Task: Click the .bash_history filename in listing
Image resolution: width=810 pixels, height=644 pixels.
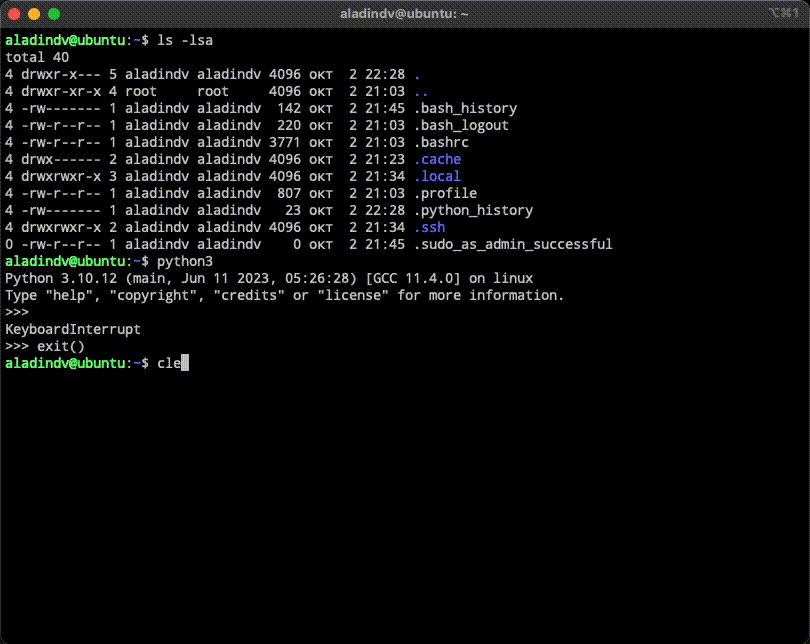Action: tap(465, 108)
